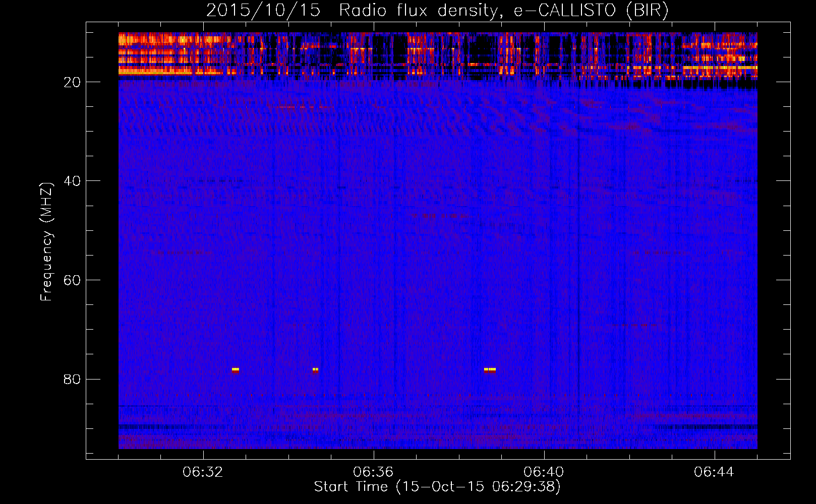816x504 pixels.
Task: Click the 06:36 time tick label
Action: click(373, 472)
